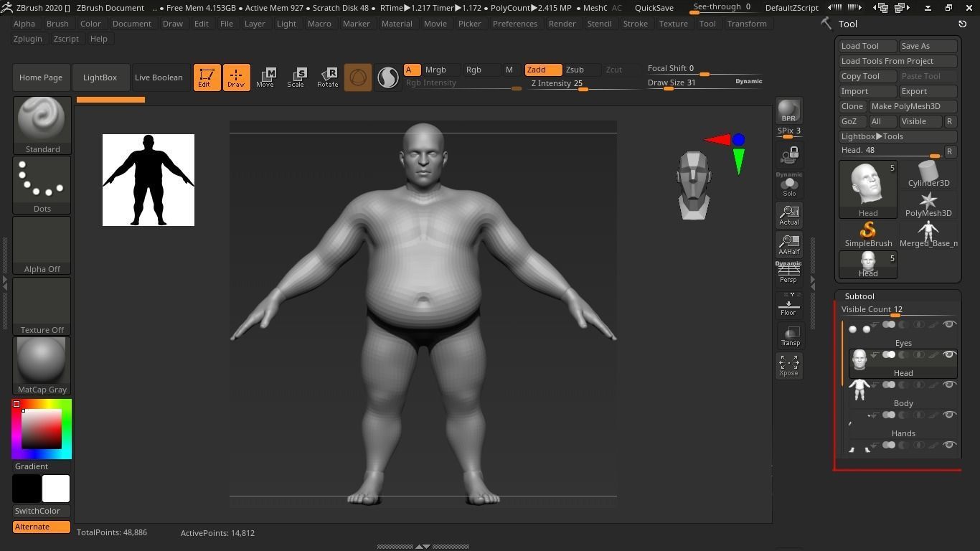Pick a color in the color square
980x551 pixels.
coord(42,429)
